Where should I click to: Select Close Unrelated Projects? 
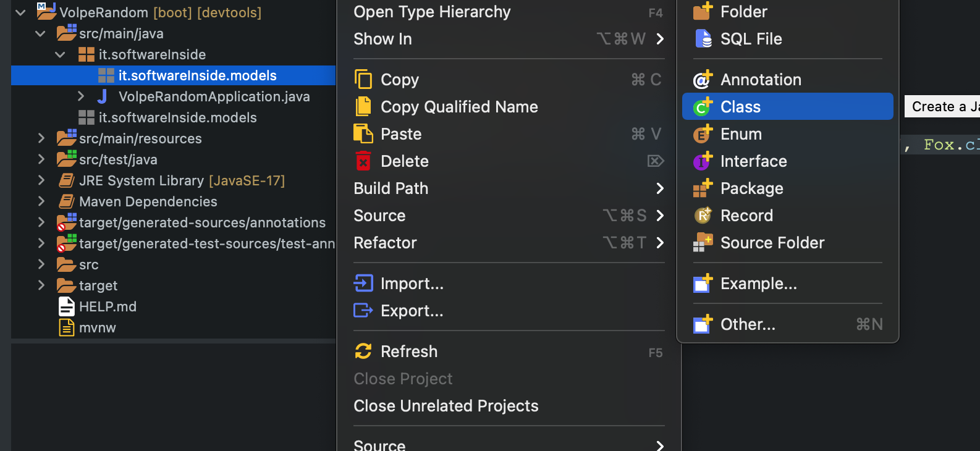(x=446, y=406)
